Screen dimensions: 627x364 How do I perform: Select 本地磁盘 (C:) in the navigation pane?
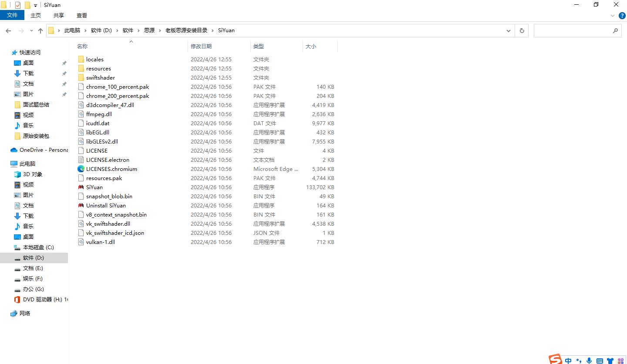click(38, 247)
